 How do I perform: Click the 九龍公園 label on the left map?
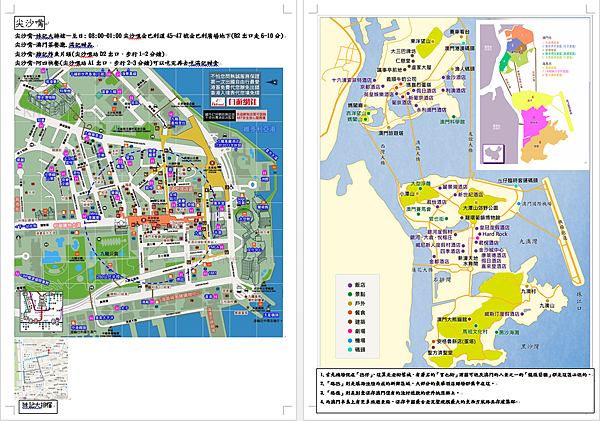click(107, 253)
